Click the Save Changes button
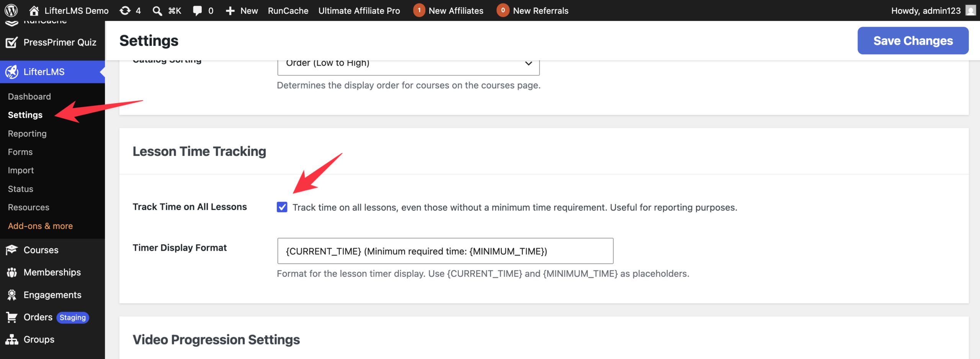980x359 pixels. [913, 41]
